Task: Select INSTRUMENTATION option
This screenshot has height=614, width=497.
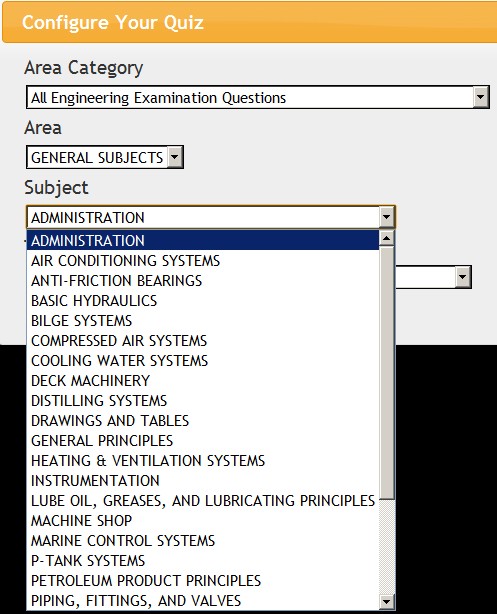Action: pos(202,480)
